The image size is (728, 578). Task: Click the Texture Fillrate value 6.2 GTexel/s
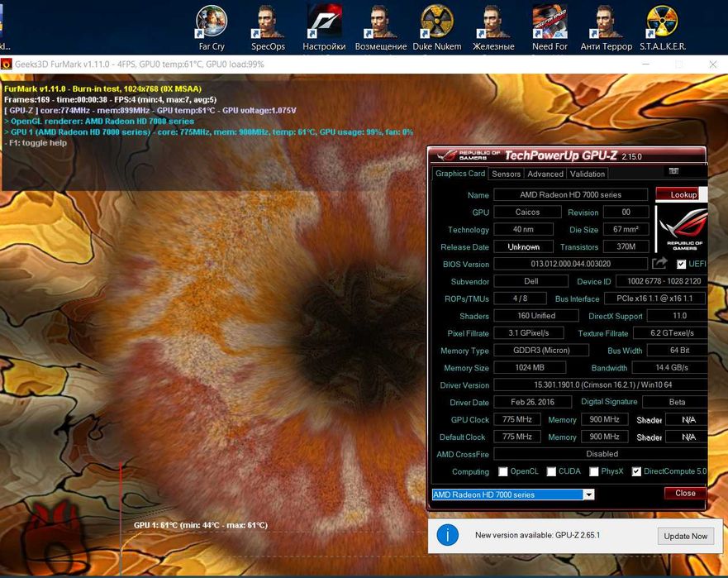[670, 332]
